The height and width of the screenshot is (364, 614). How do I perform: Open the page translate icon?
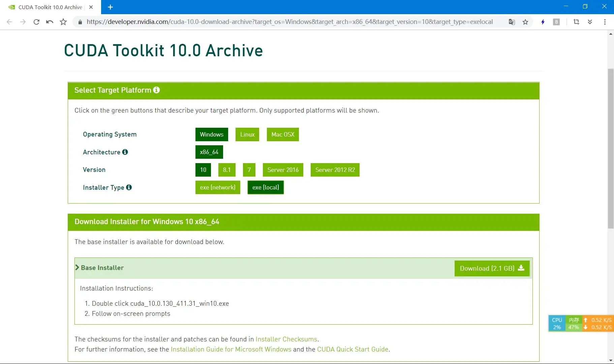tap(512, 22)
